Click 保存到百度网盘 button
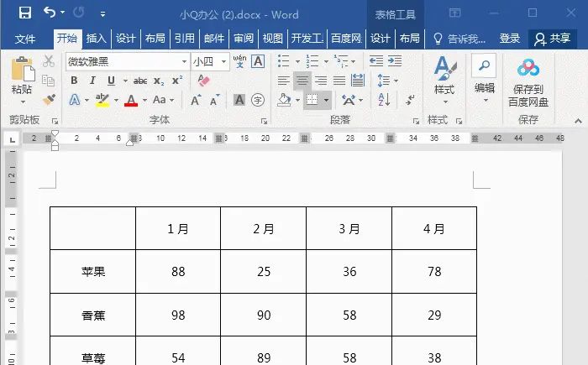 (528, 82)
